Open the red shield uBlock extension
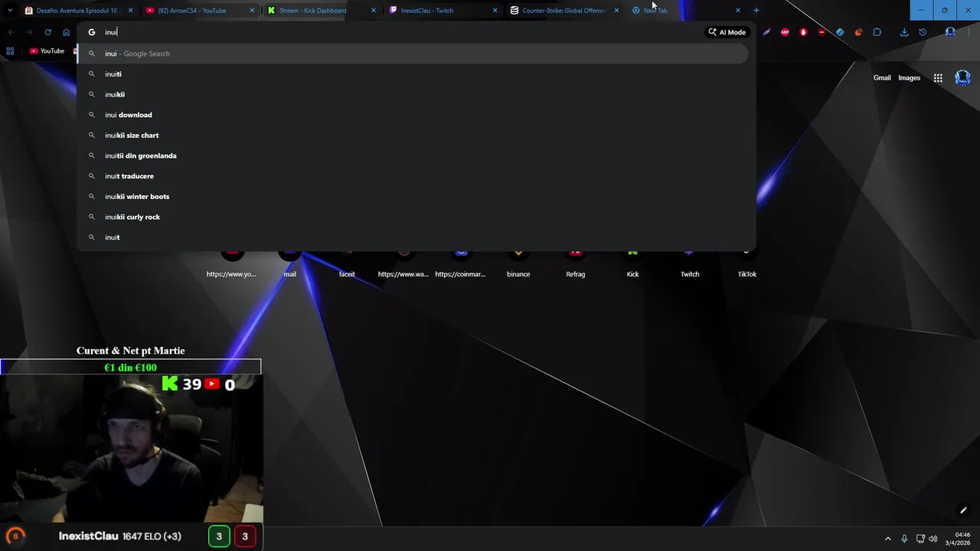 [x=822, y=32]
